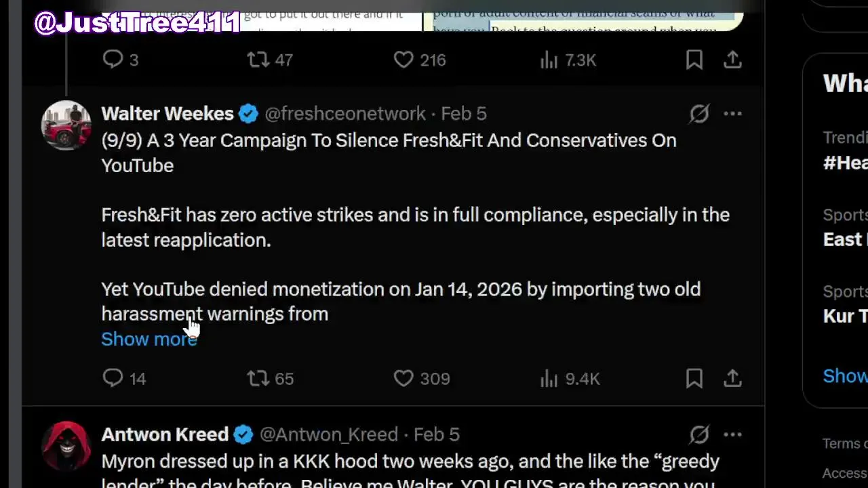Reply to Walter Weekes' post
The width and height of the screenshot is (868, 488).
coord(113,378)
